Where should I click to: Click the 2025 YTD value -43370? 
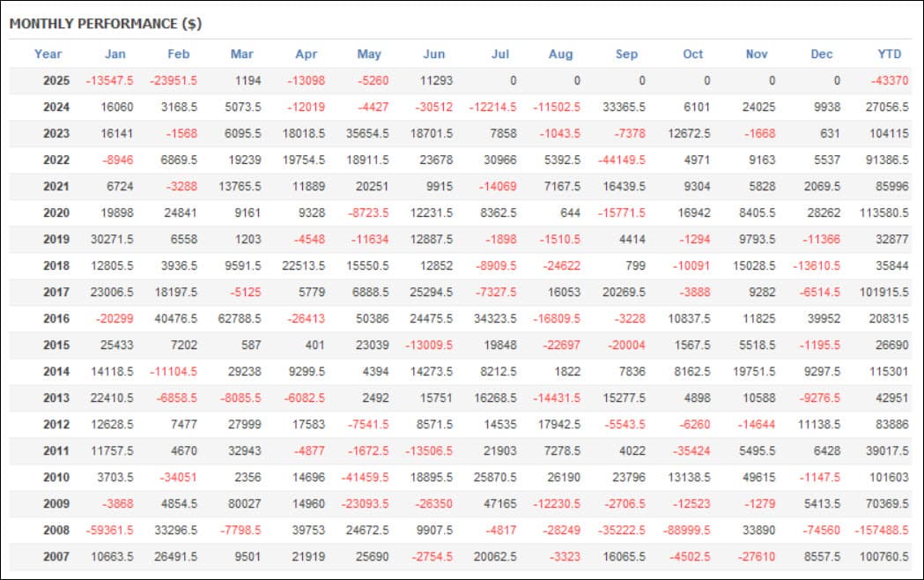click(x=890, y=81)
